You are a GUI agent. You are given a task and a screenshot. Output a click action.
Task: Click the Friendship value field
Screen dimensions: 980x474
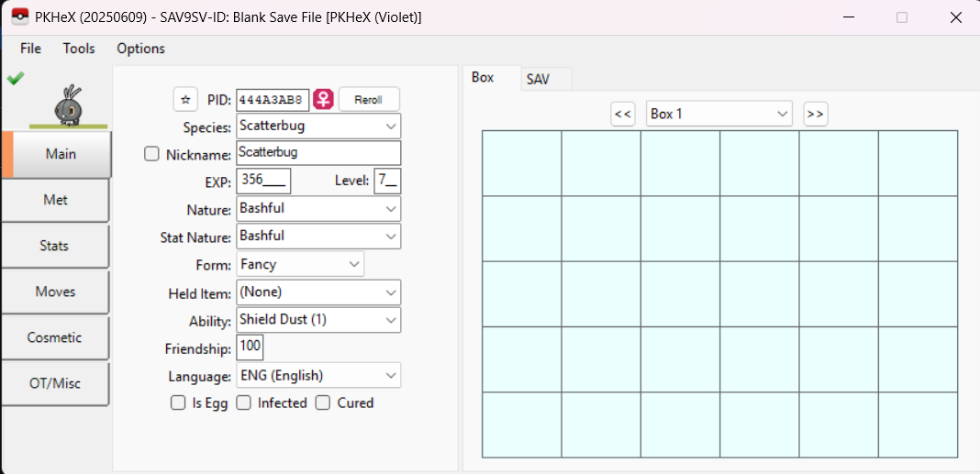click(250, 347)
